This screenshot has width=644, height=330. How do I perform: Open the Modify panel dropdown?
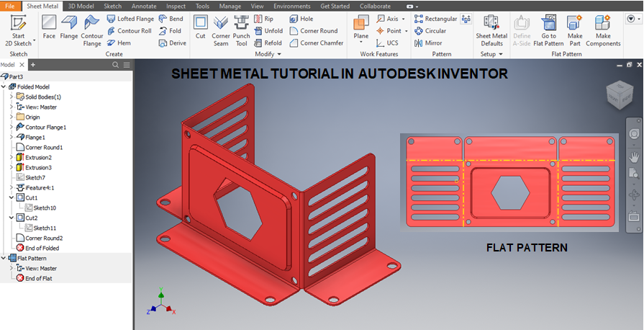279,54
